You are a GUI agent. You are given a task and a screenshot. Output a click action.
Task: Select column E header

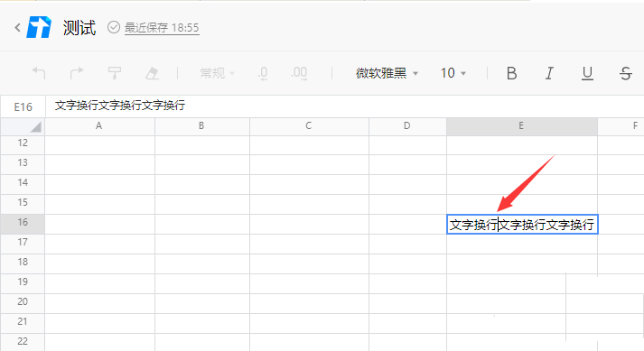coord(521,126)
